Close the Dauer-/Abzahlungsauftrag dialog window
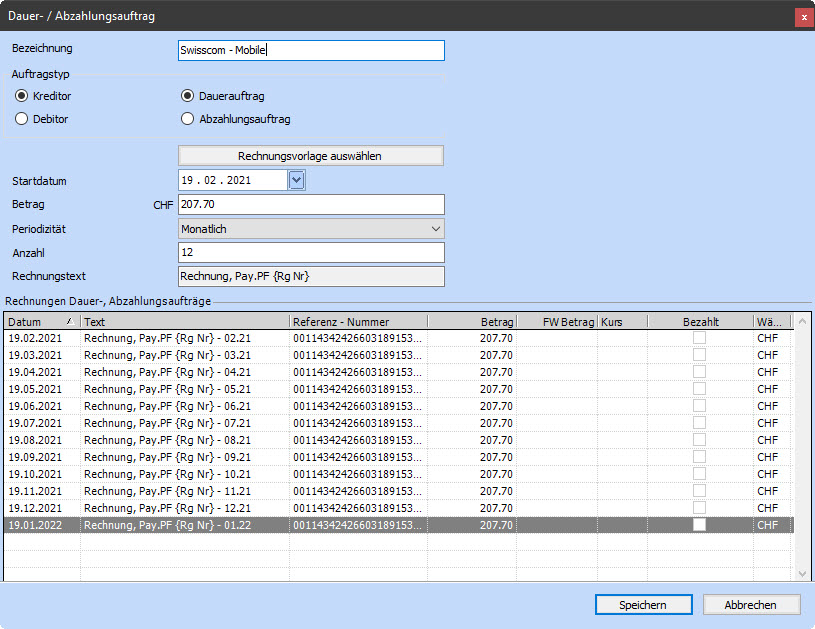Image resolution: width=815 pixels, height=629 pixels. pyautogui.click(x=803, y=17)
